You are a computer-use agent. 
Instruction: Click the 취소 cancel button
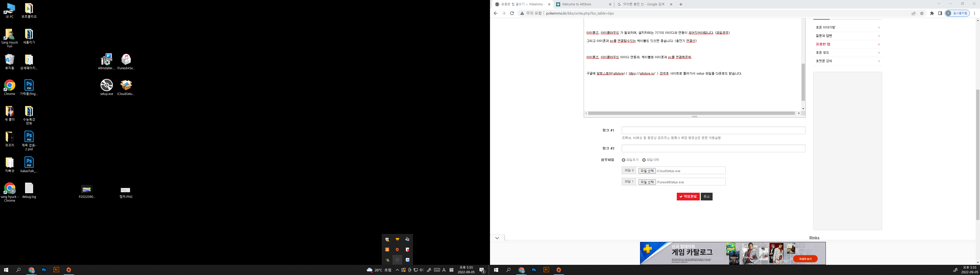click(706, 196)
